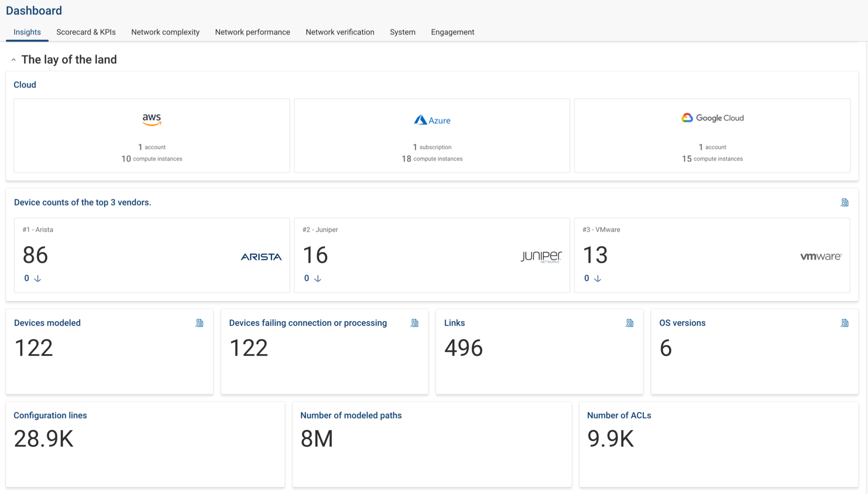The image size is (868, 494).
Task: Open the report icon on top 3 vendors panel
Action: pyautogui.click(x=844, y=202)
